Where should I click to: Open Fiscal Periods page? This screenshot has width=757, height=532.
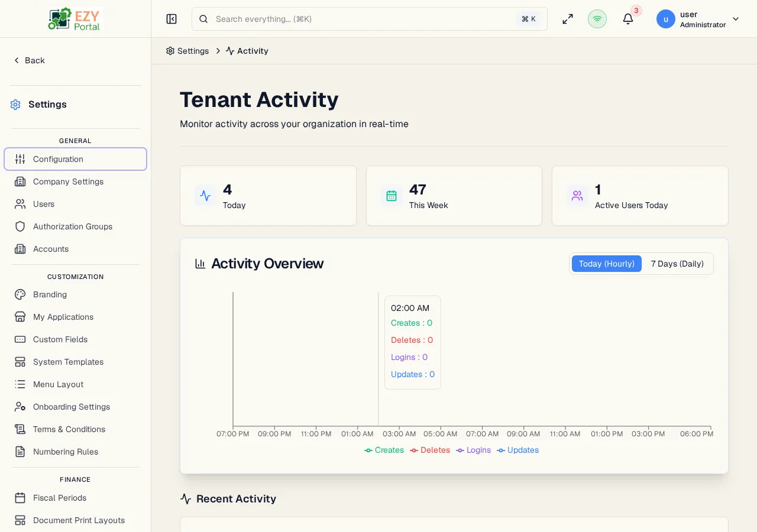pyautogui.click(x=75, y=498)
